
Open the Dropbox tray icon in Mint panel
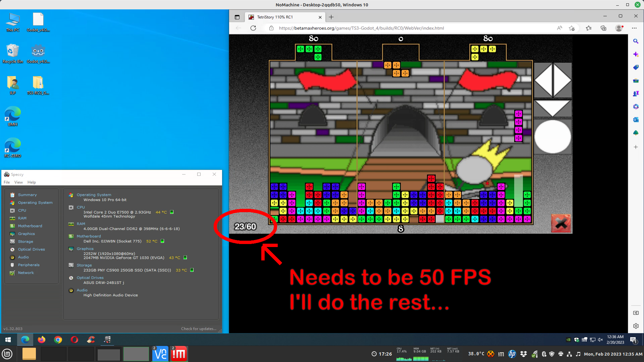coord(524,354)
